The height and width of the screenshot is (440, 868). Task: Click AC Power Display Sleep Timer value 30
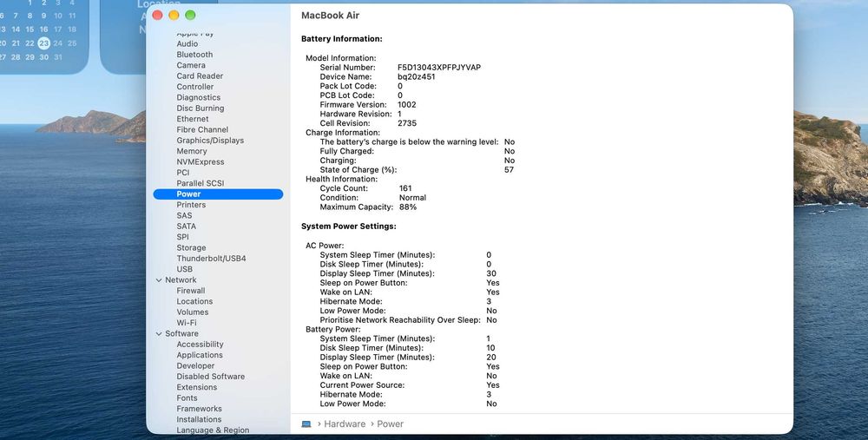(491, 273)
